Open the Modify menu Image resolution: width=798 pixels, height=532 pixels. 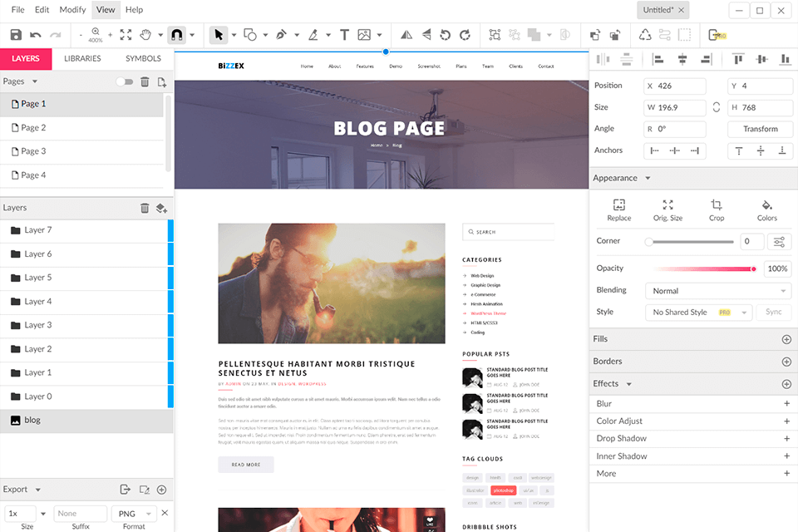pos(73,10)
